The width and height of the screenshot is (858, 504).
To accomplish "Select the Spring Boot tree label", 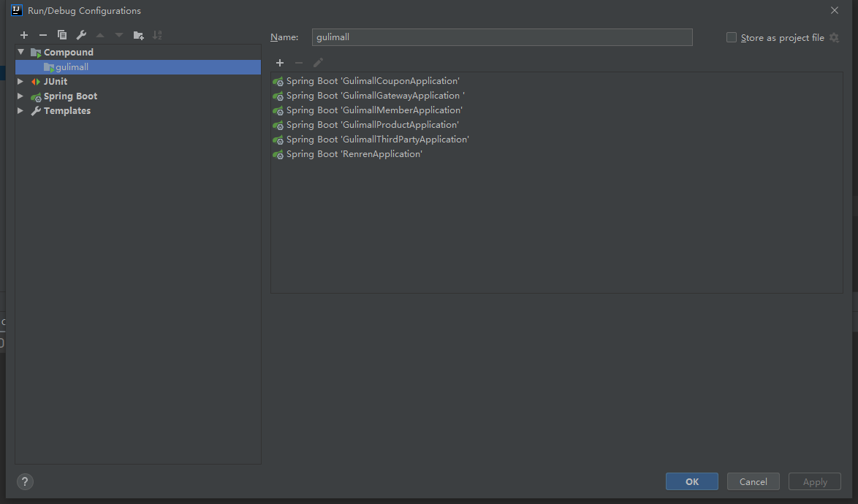I will point(71,96).
